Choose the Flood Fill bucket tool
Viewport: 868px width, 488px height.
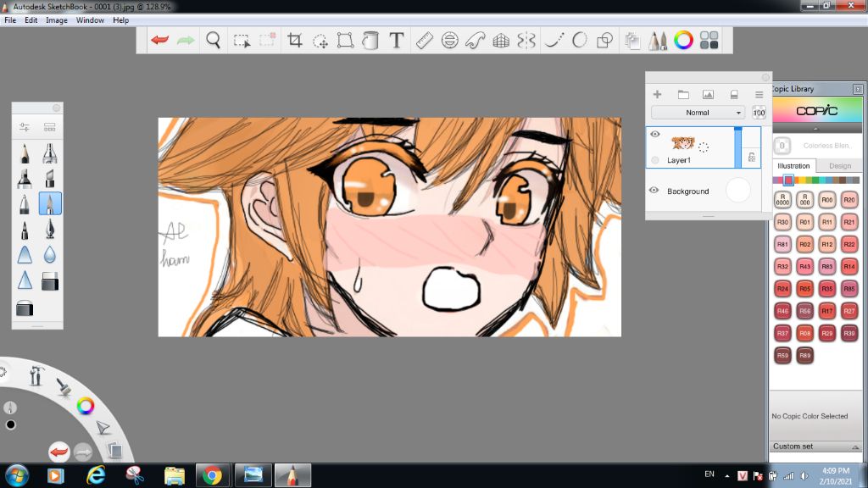(x=370, y=40)
